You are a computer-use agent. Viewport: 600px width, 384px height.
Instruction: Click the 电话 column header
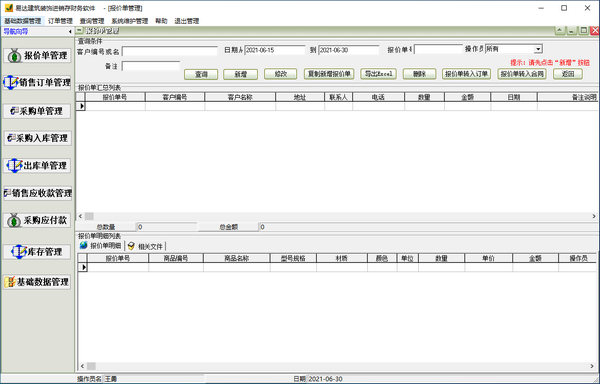coord(378,97)
